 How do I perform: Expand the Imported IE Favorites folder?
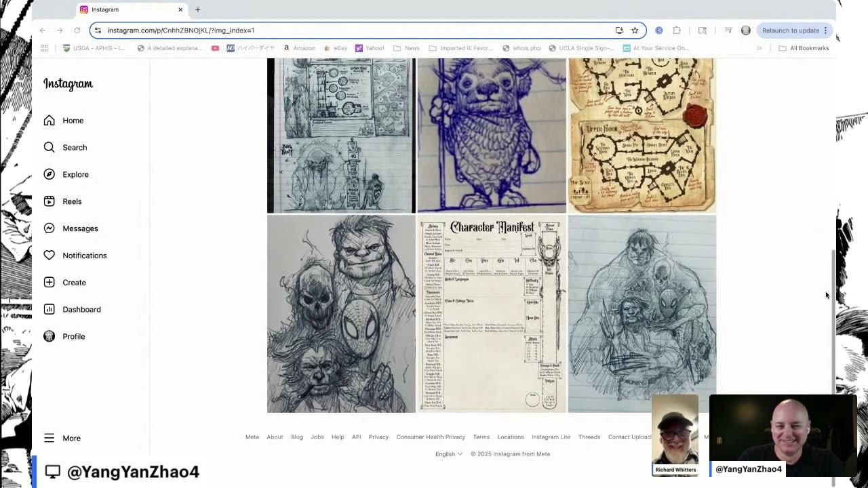click(460, 48)
